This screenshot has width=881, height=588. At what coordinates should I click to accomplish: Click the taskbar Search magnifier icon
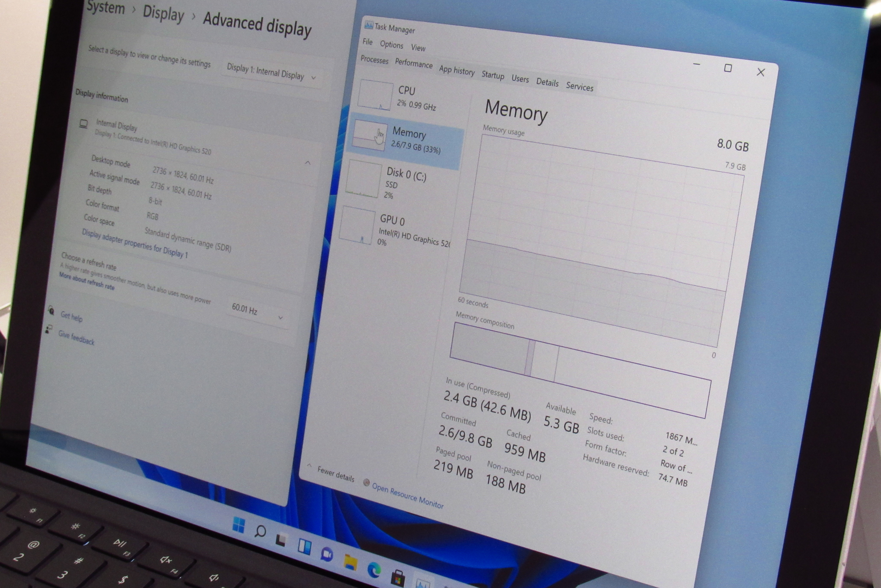pos(260,531)
